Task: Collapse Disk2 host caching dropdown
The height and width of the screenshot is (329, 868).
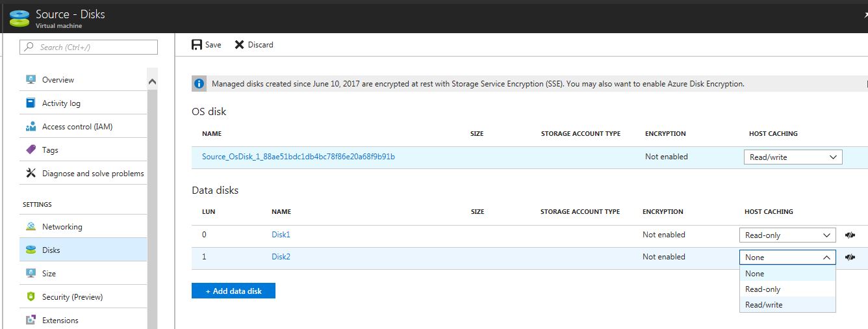Action: pyautogui.click(x=787, y=257)
